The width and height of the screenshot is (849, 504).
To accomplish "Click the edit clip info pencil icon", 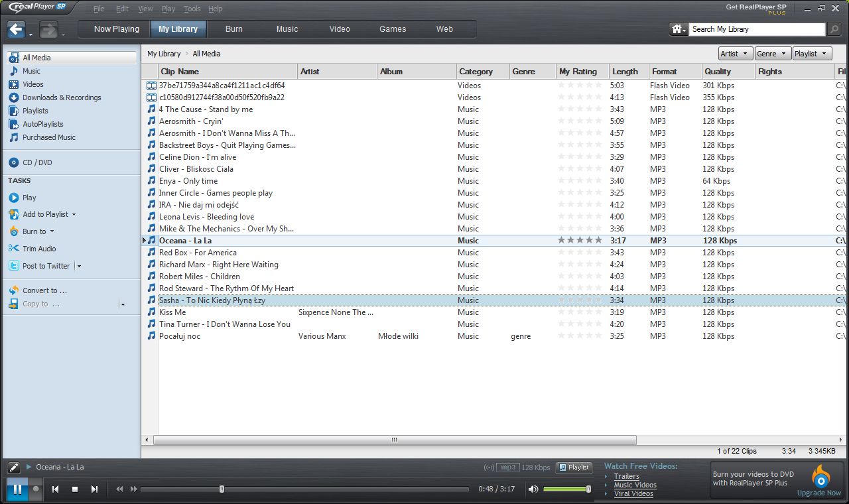I will pos(14,468).
